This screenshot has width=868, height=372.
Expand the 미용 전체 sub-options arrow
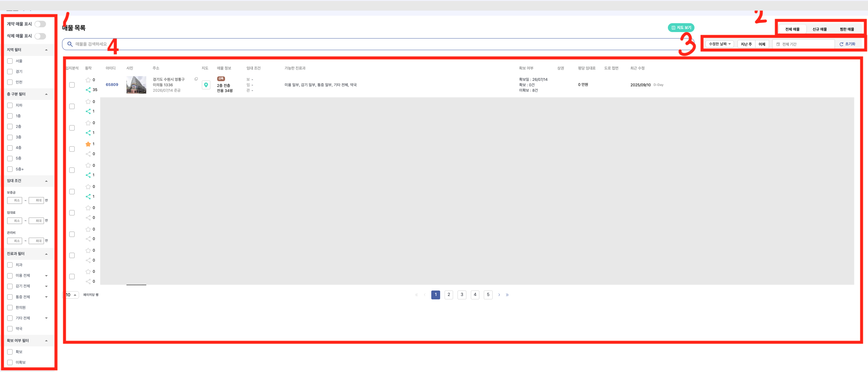pos(46,276)
